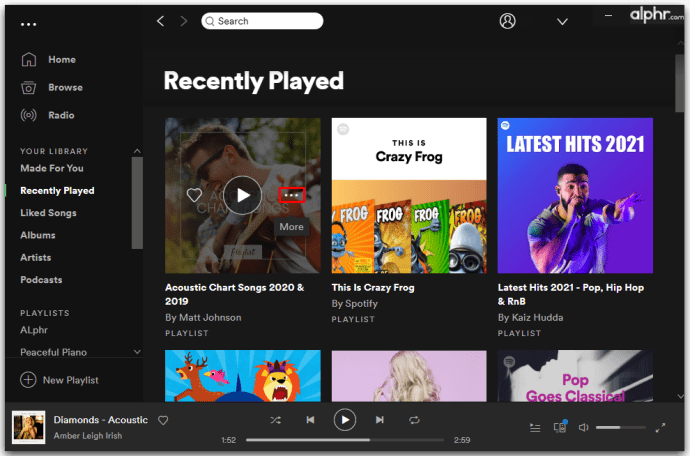Like the Diamonds - Acoustic track
Image resolution: width=690 pixels, height=456 pixels.
click(163, 420)
